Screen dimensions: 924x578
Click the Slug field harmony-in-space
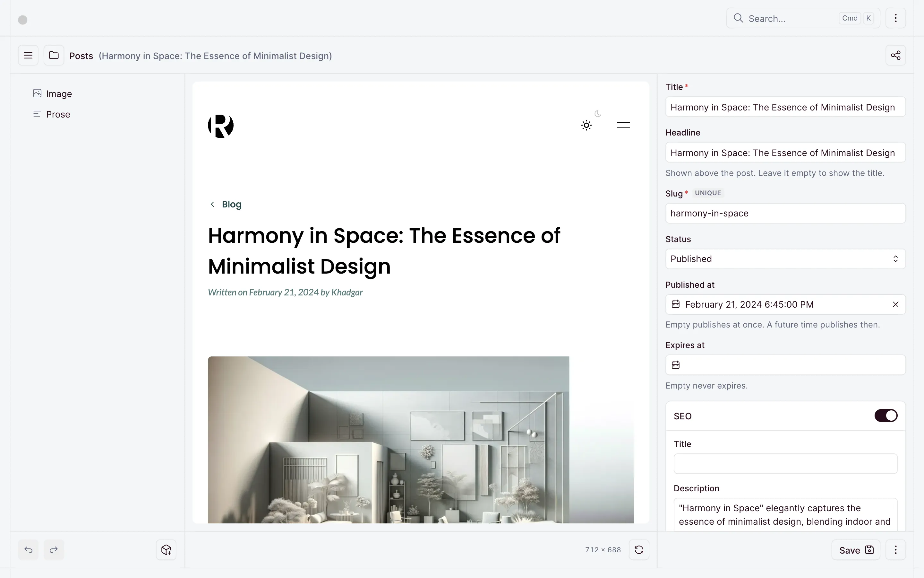tap(785, 213)
